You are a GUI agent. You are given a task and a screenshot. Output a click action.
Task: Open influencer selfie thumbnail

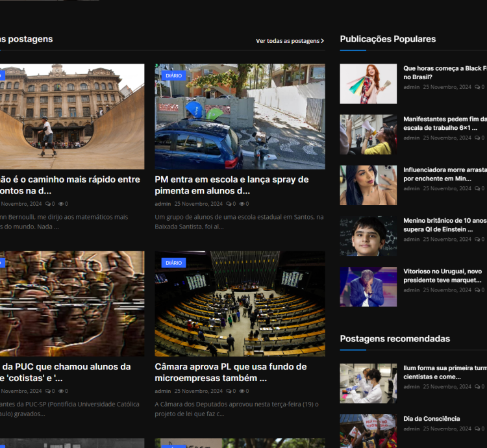(368, 185)
